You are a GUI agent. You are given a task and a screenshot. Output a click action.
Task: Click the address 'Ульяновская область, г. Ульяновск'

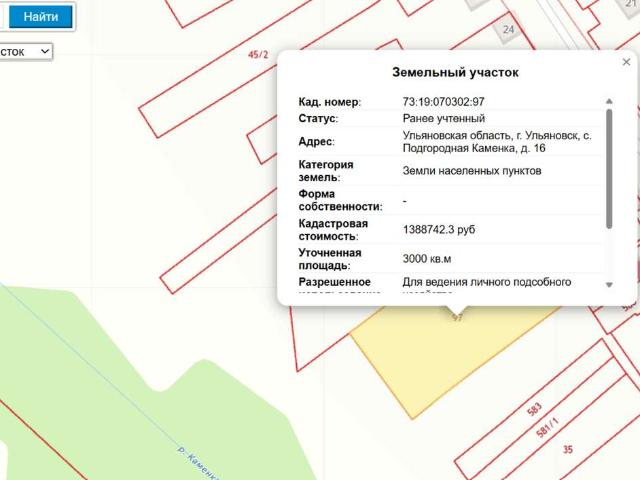(x=497, y=135)
